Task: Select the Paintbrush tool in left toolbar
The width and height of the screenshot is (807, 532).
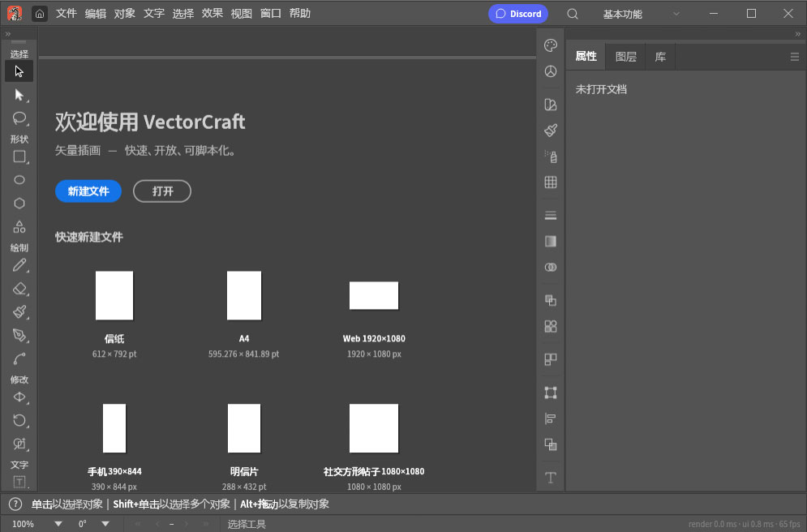Action: (x=19, y=311)
